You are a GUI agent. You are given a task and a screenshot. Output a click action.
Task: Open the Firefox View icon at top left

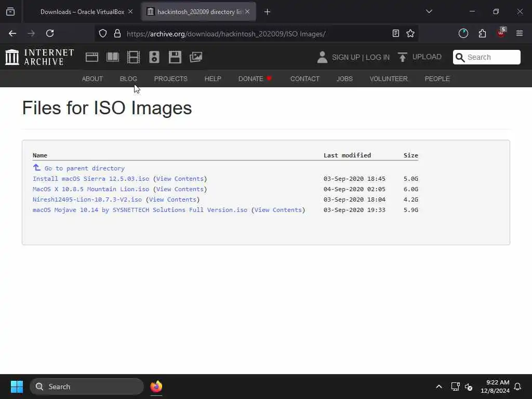10,11
